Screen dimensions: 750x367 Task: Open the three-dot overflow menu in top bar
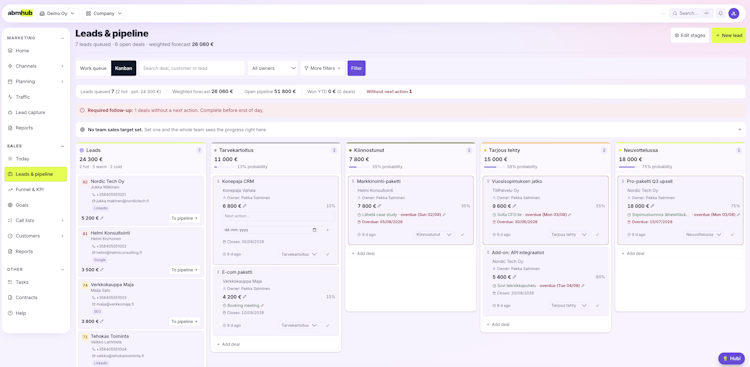click(x=662, y=13)
